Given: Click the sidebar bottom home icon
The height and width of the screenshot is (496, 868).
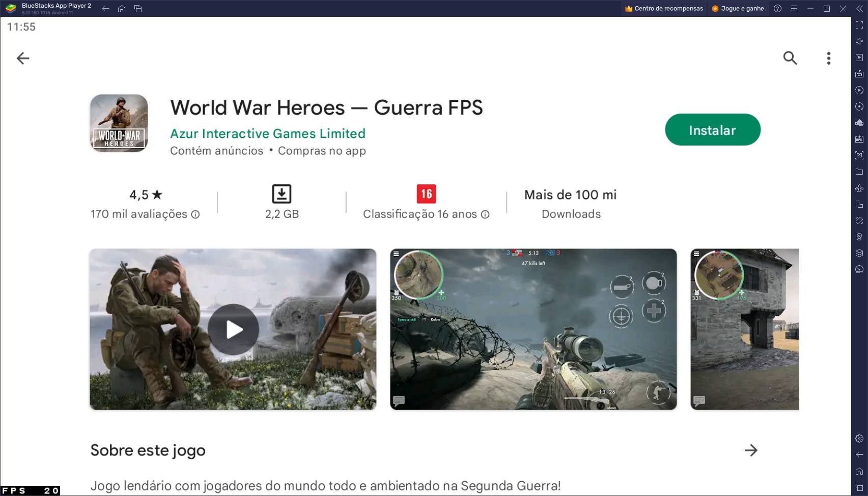Looking at the screenshot, I should (x=859, y=471).
